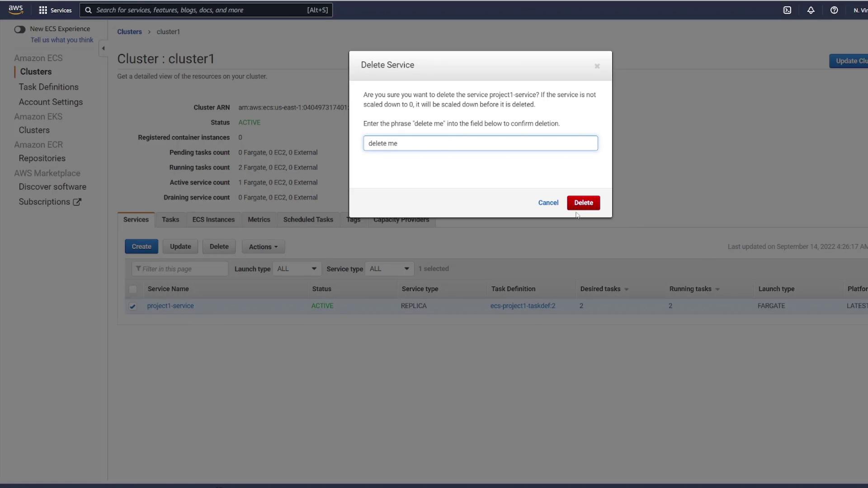Viewport: 868px width, 488px height.
Task: Focus the AWS services search box
Action: [206, 10]
